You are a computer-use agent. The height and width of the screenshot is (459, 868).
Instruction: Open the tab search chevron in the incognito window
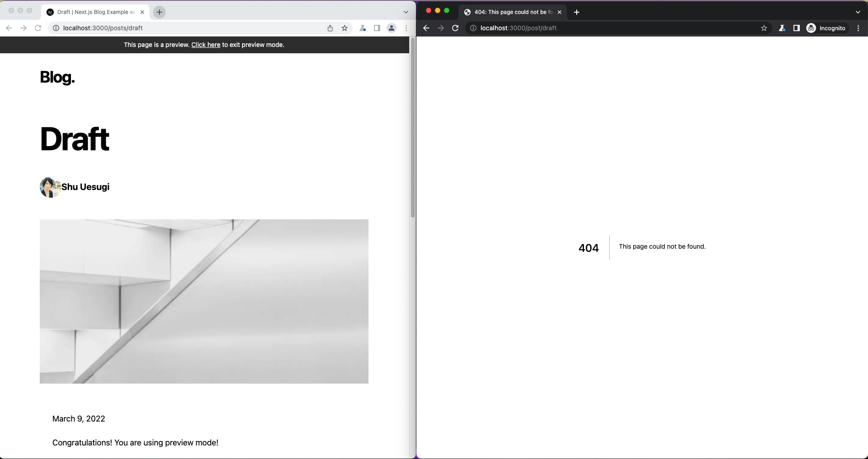tap(857, 12)
